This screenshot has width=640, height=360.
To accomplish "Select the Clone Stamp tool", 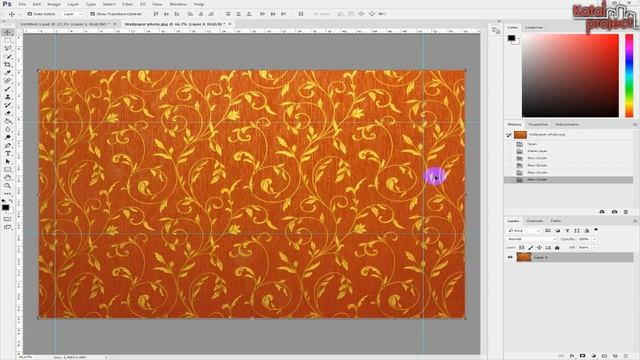I will pyautogui.click(x=8, y=97).
